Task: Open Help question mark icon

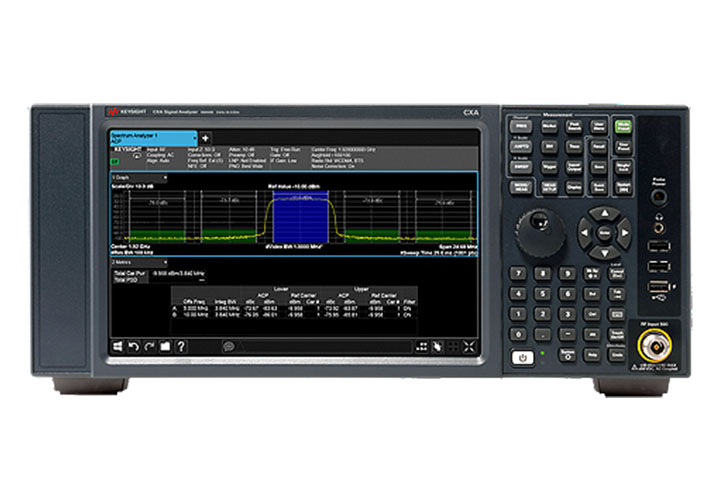Action: pos(181,346)
